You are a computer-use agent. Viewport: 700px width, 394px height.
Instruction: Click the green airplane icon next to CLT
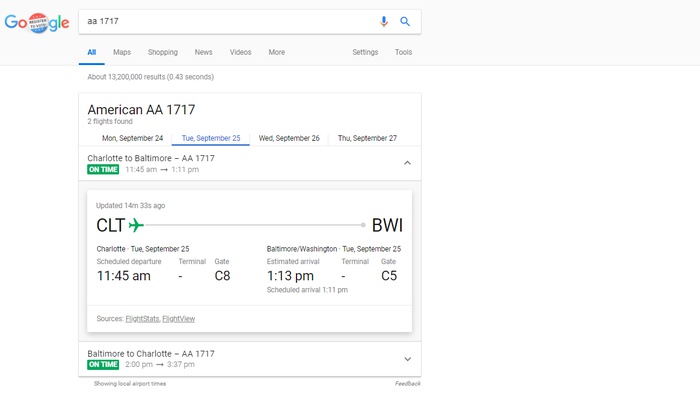[136, 225]
